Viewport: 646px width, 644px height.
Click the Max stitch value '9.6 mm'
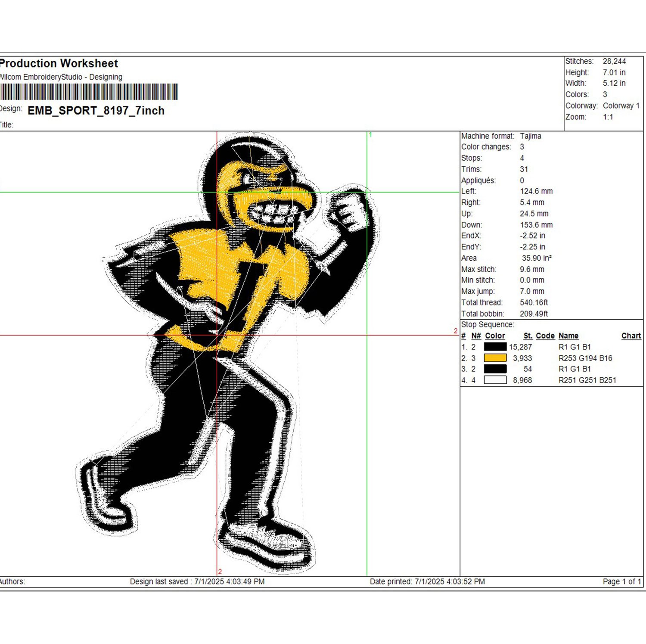532,269
